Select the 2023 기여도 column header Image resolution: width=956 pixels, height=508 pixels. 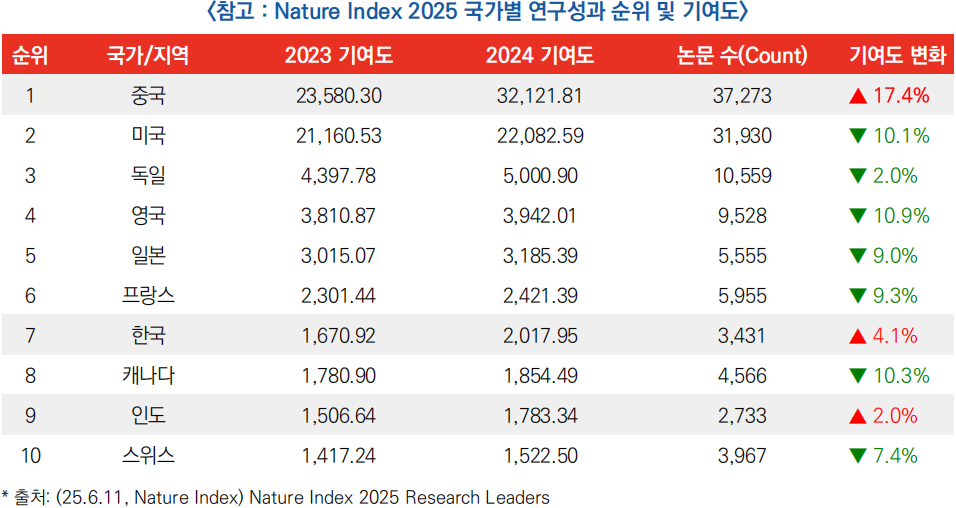339,56
